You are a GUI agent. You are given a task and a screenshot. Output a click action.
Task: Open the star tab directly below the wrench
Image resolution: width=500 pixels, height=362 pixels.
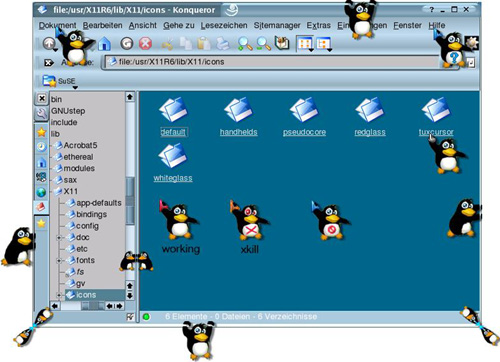pos(41,132)
